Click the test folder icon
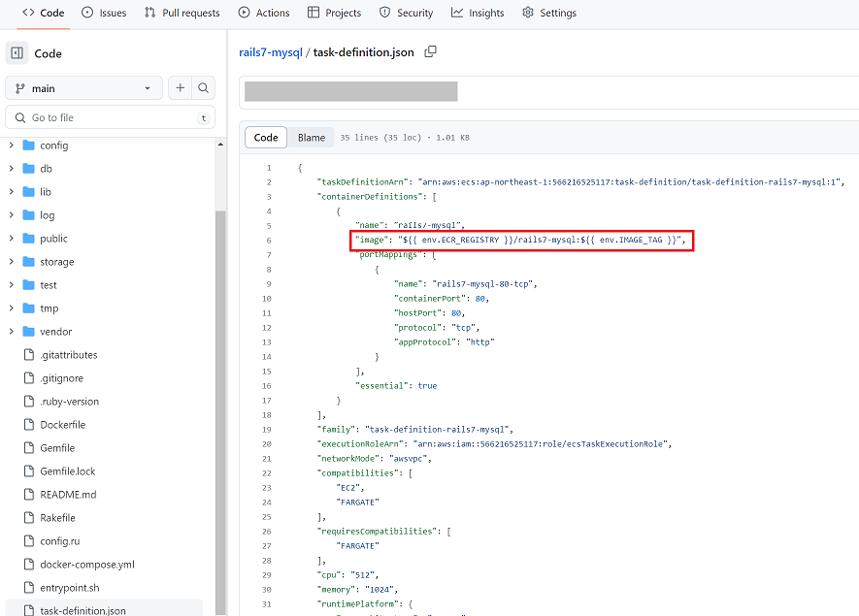The height and width of the screenshot is (616, 859). pyautogui.click(x=28, y=285)
